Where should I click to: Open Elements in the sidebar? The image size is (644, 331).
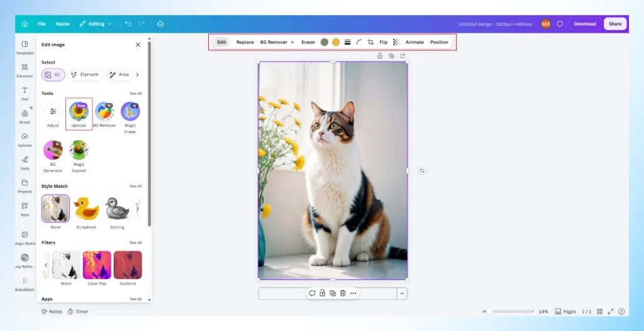[25, 70]
